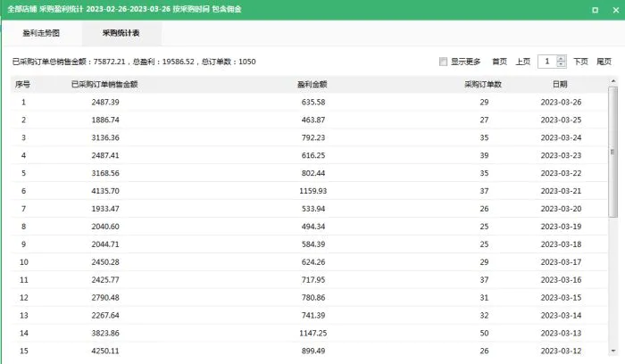Click the page number input field

(x=547, y=62)
